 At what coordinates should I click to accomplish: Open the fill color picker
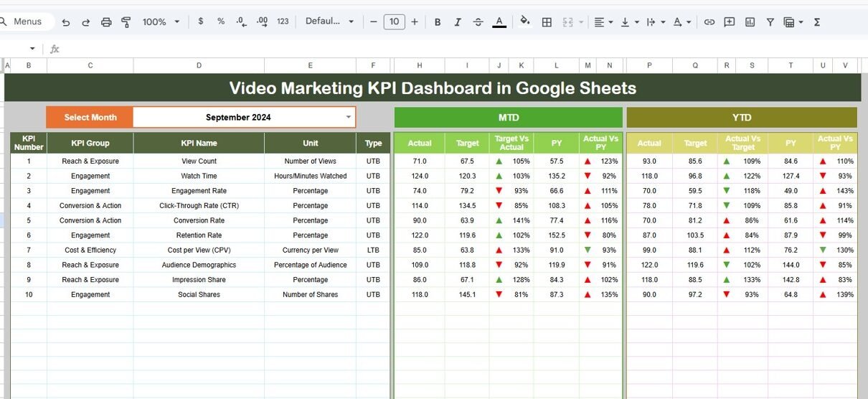pos(524,22)
